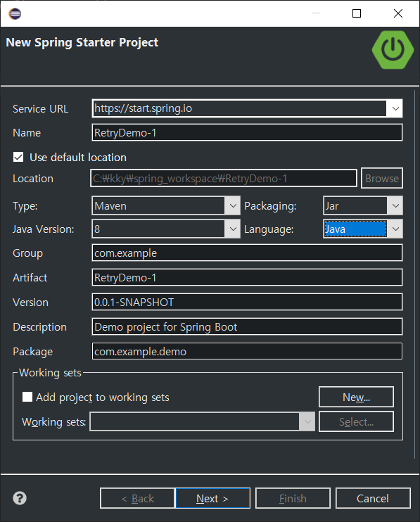Open help with the question mark icon
Screen dimensions: 420x522
tap(20, 498)
